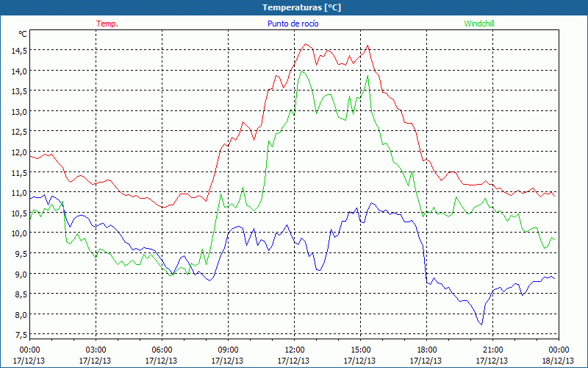Click the 12:00 time axis label
The width and height of the screenshot is (588, 368).
[x=295, y=350]
